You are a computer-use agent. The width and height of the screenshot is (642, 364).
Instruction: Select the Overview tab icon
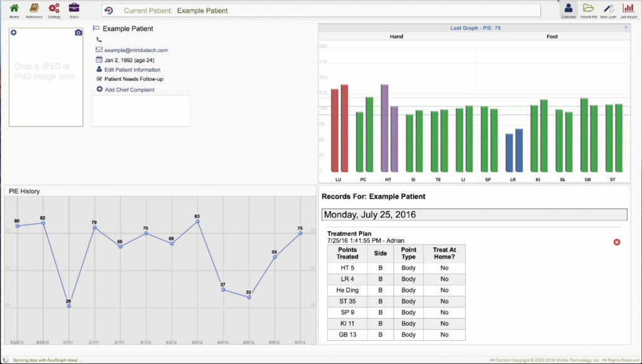pyautogui.click(x=568, y=11)
